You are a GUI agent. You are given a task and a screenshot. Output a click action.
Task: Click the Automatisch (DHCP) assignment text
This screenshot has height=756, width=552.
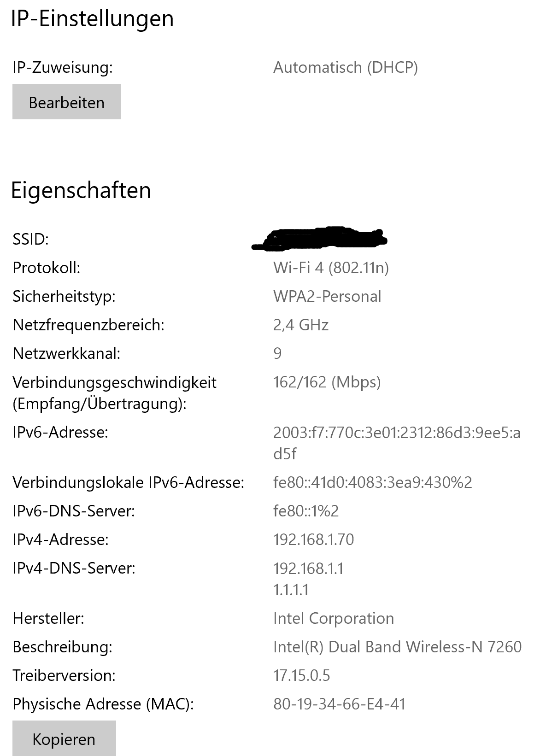click(346, 67)
